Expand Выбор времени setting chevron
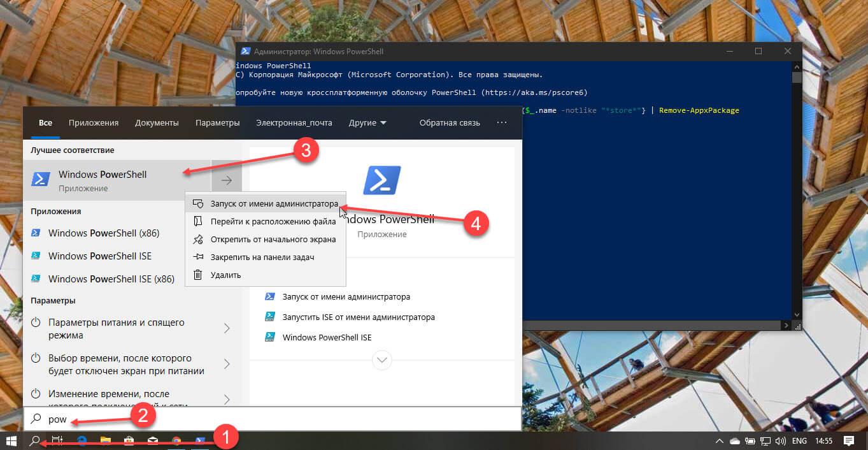This screenshot has height=450, width=868. 227,365
